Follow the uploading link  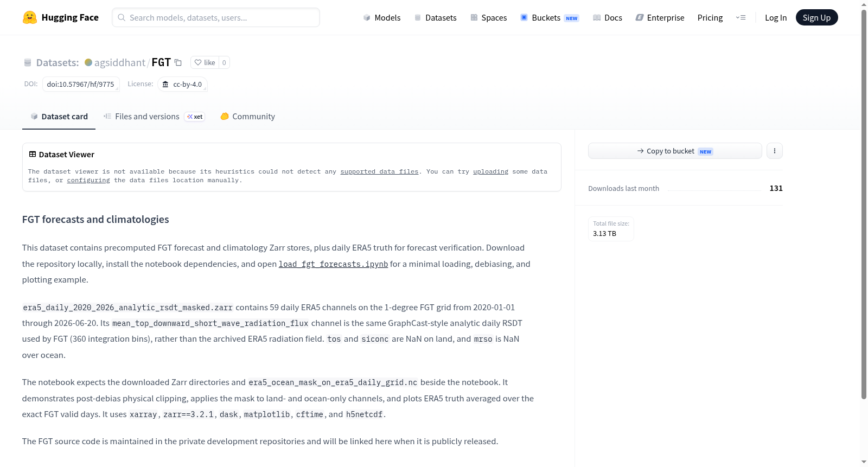coord(490,171)
